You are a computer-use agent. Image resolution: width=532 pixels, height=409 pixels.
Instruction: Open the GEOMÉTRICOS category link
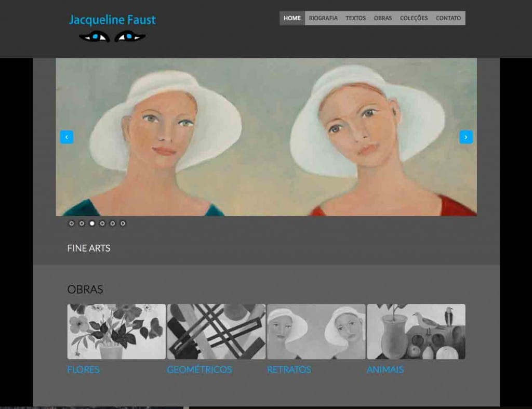pos(199,370)
